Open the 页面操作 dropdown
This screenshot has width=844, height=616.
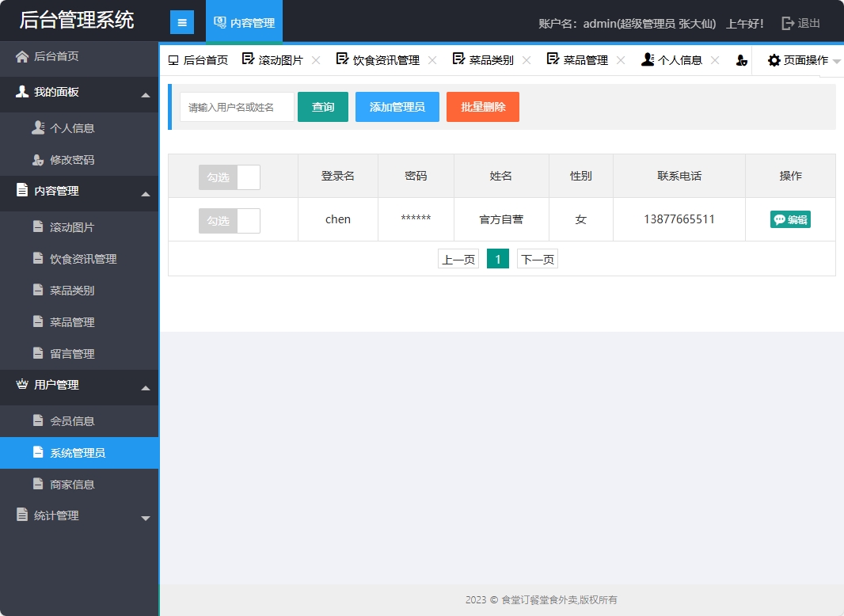800,59
